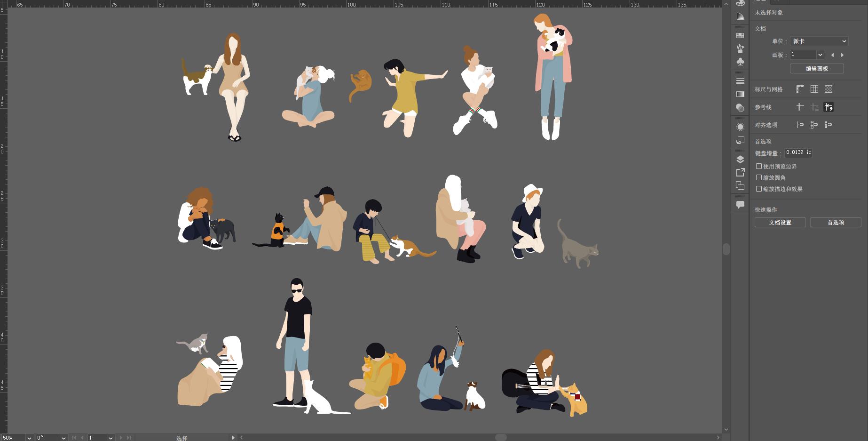868x441 pixels.
Task: Open the Color Guide panel icon
Action: tap(740, 16)
